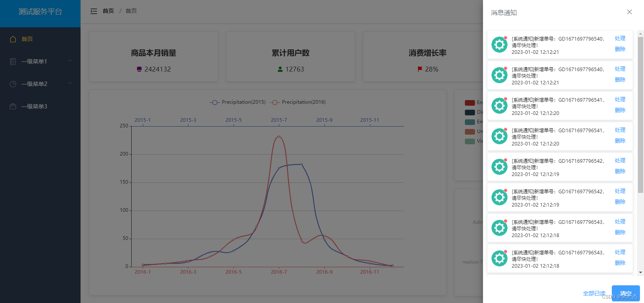Click the teal legend swatch in right chart
This screenshot has height=303, width=644.
point(470,122)
